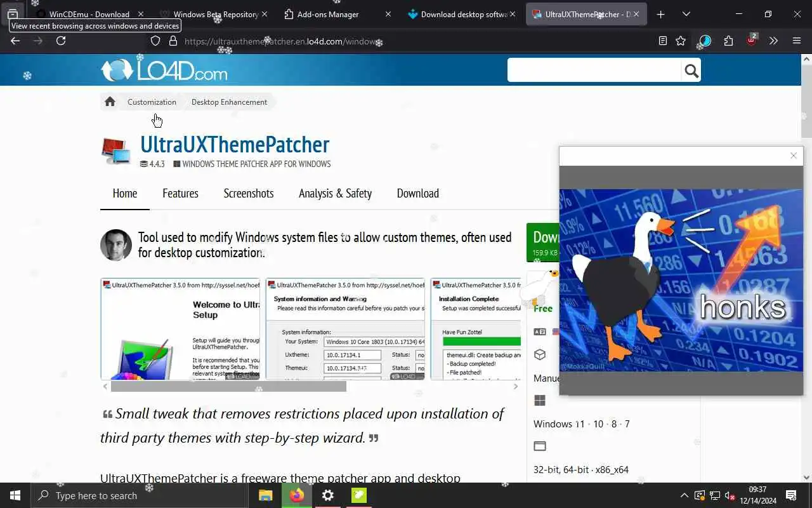Show more tools overflow chevrons
Viewport: 812px width, 508px height.
coord(773,41)
